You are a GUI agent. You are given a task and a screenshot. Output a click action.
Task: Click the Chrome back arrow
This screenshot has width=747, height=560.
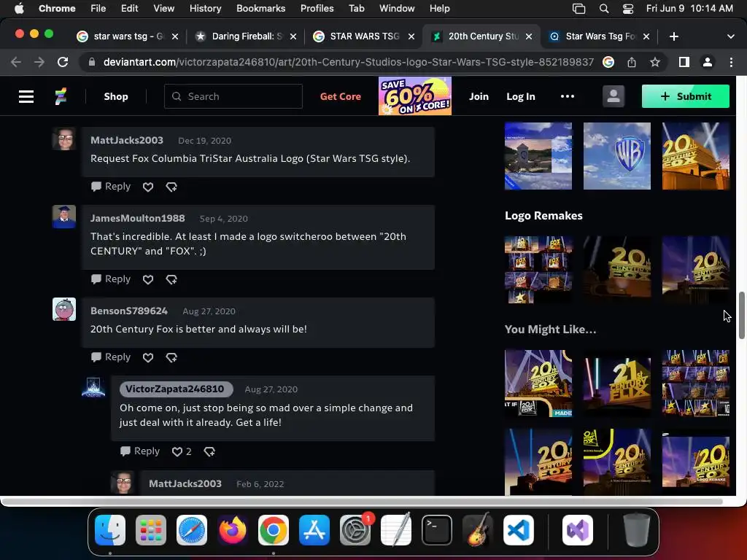coord(16,62)
